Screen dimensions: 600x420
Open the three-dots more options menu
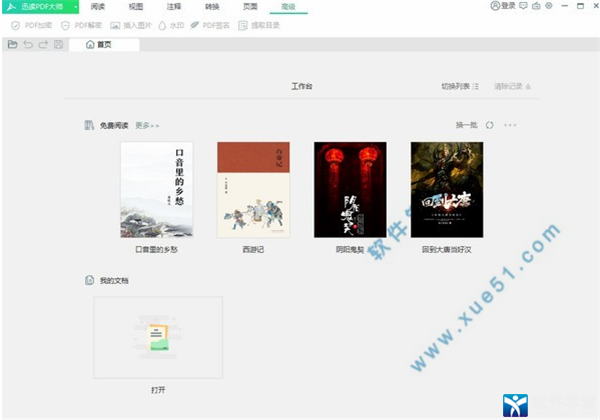[x=510, y=125]
